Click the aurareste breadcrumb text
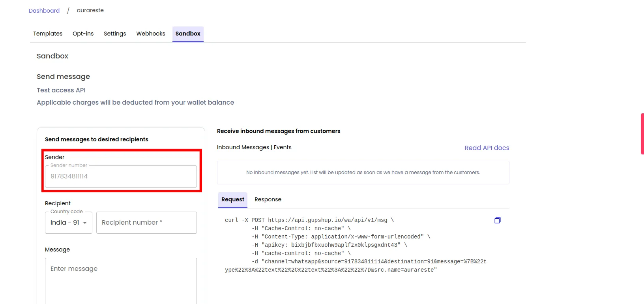 coord(90,10)
